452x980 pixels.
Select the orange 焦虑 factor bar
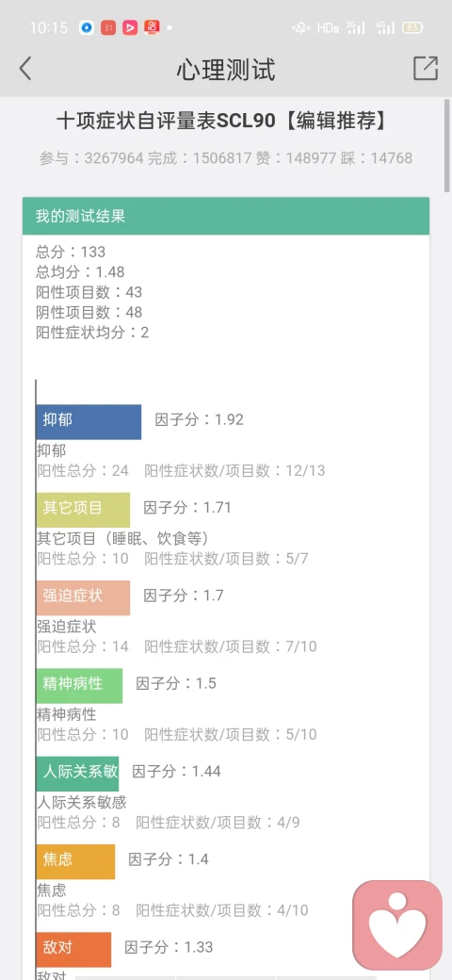(x=75, y=862)
